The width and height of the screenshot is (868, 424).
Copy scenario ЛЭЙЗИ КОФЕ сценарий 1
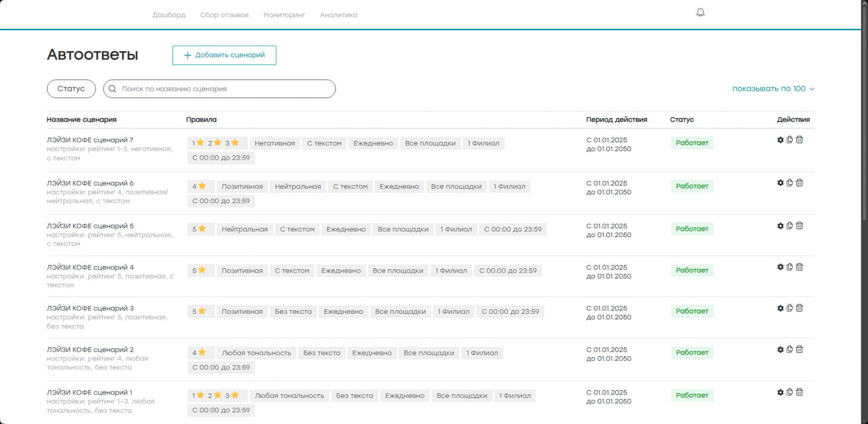[x=790, y=392]
